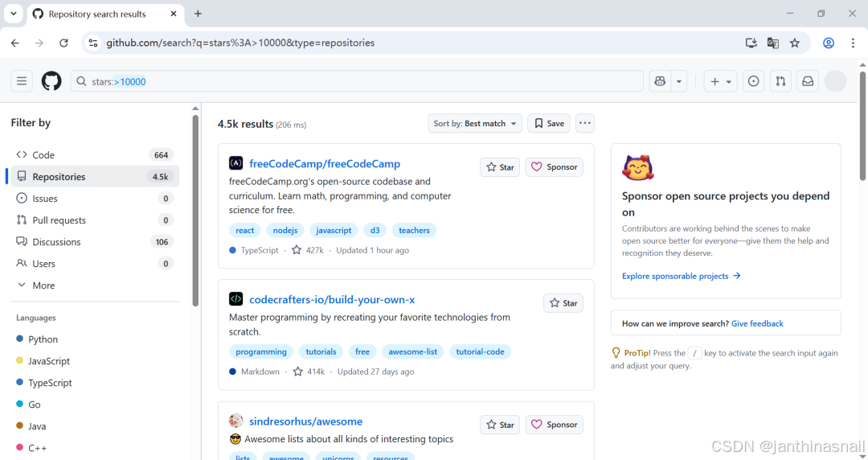Click the search field with stars:>10000
This screenshot has height=460, width=868.
(357, 81)
